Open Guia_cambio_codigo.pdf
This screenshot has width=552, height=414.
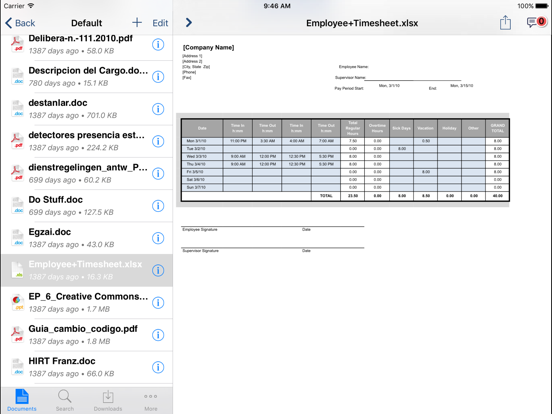point(87,335)
